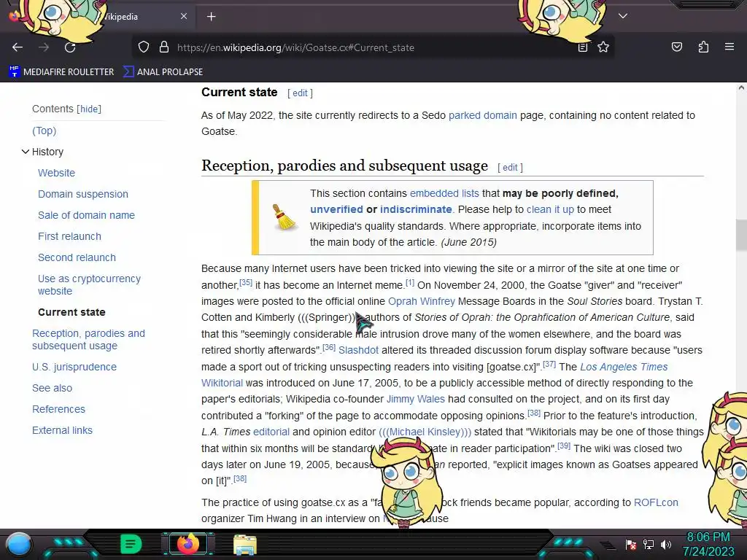Screen dimensions: 747x560
Task: Go to First relaunch section
Action: [x=69, y=237]
